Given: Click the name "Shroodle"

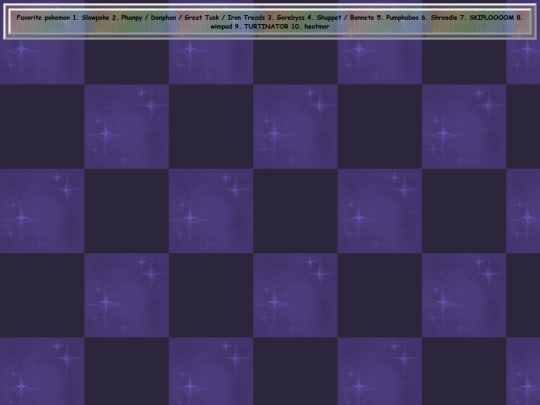Looking at the screenshot, I should [444, 18].
